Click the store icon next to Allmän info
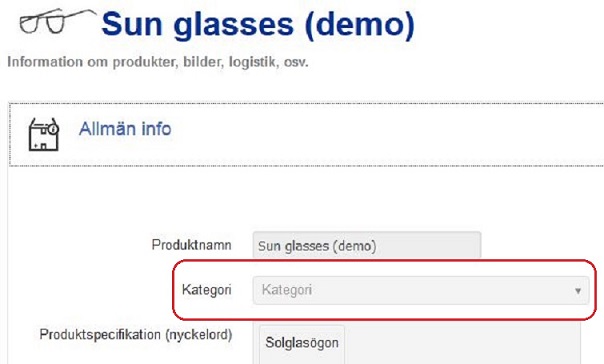Image resolution: width=604 pixels, height=364 pixels. click(44, 134)
